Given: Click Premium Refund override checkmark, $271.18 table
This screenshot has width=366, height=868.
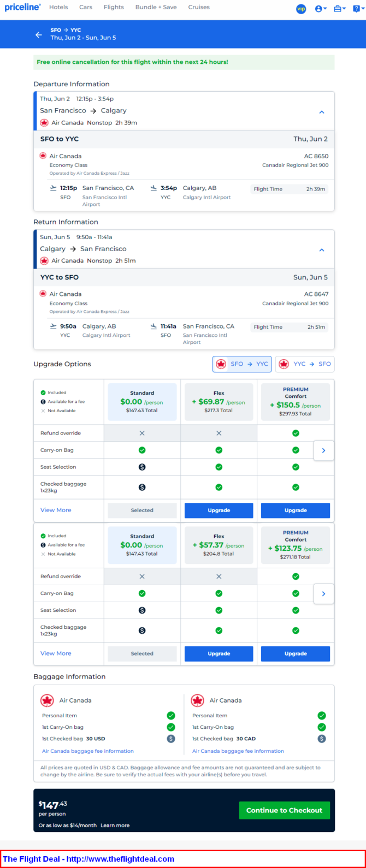Looking at the screenshot, I should (296, 576).
